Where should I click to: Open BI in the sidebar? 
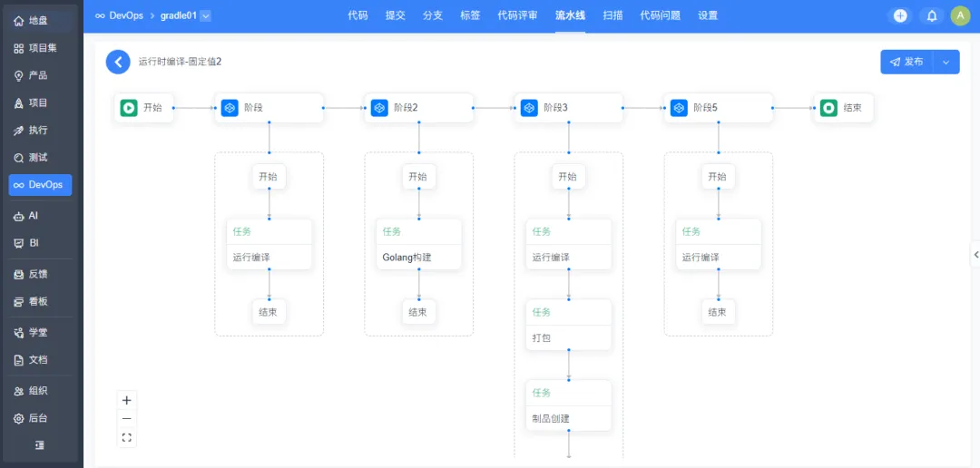coord(40,243)
